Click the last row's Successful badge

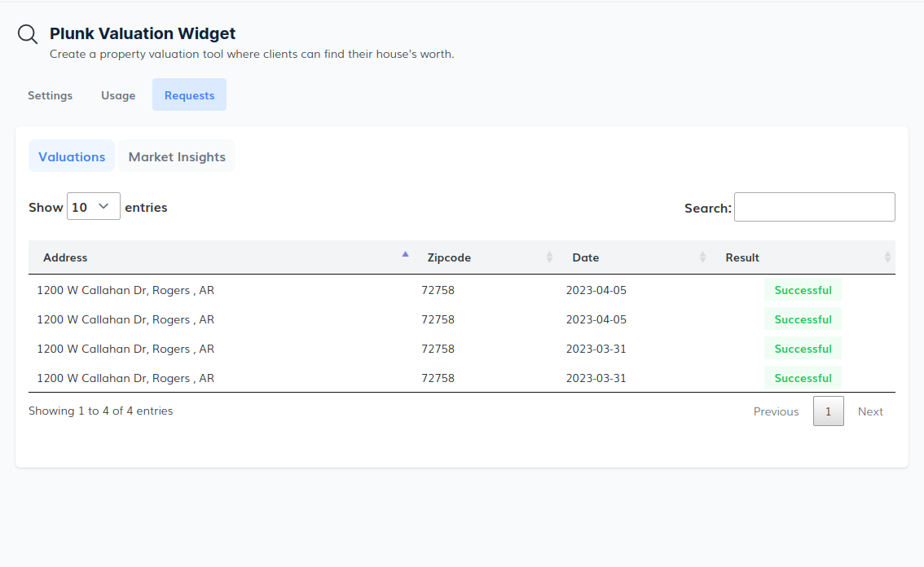[x=803, y=378]
